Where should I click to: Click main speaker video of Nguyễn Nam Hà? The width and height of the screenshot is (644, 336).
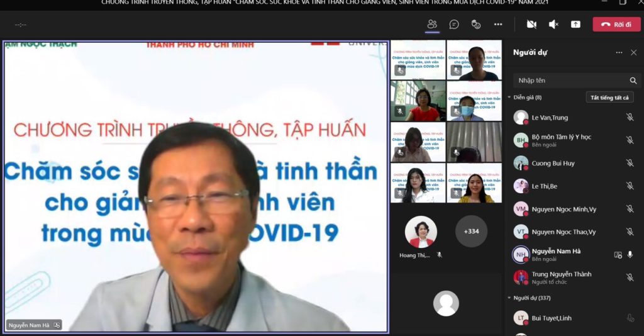[196, 186]
